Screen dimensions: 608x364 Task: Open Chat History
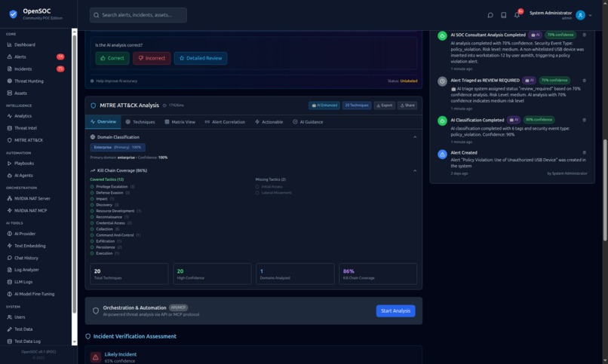click(x=26, y=258)
